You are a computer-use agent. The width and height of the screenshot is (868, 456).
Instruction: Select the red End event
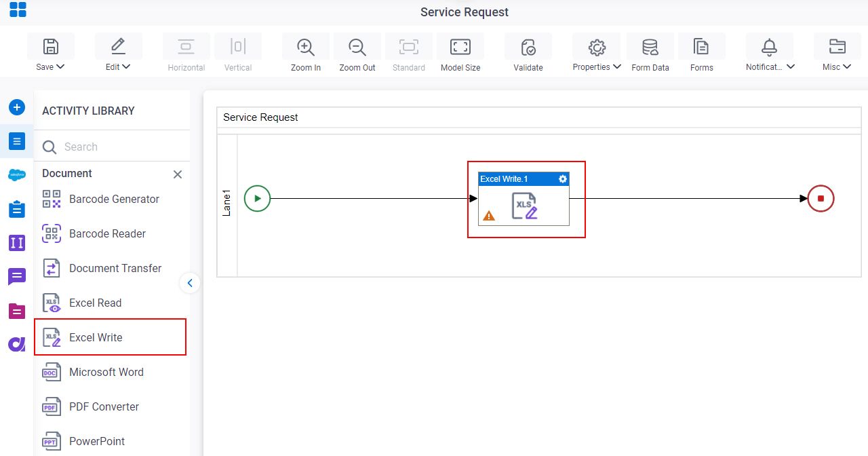(821, 199)
